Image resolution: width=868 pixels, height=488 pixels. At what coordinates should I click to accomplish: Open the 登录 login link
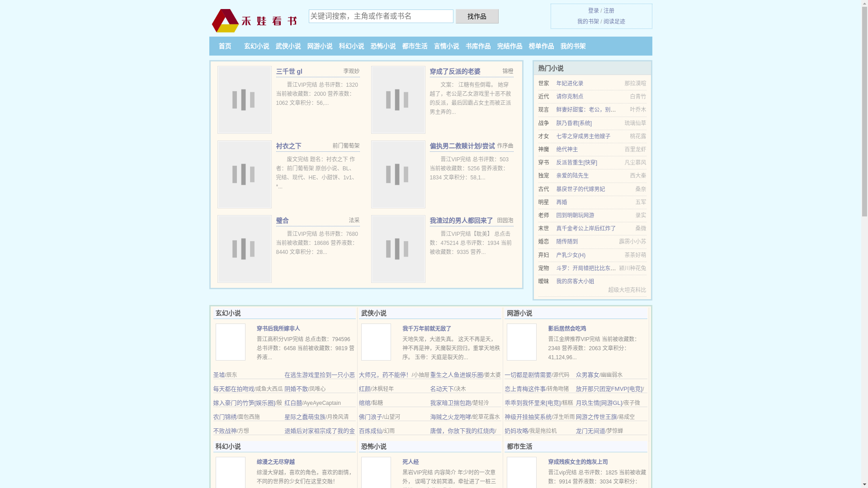click(x=593, y=10)
